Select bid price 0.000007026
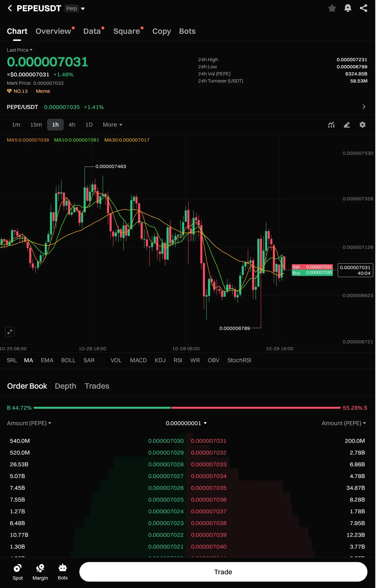This screenshot has width=376, height=588. point(166,488)
